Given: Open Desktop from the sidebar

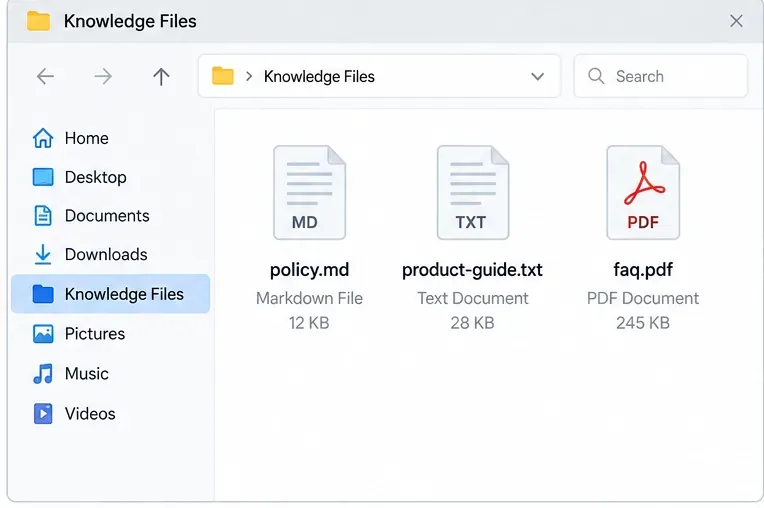Looking at the screenshot, I should tap(110, 177).
